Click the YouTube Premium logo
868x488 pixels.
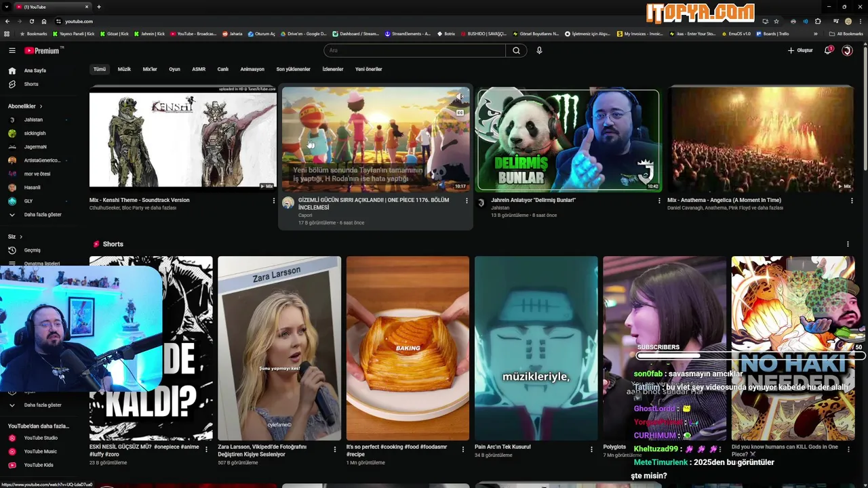coord(43,50)
